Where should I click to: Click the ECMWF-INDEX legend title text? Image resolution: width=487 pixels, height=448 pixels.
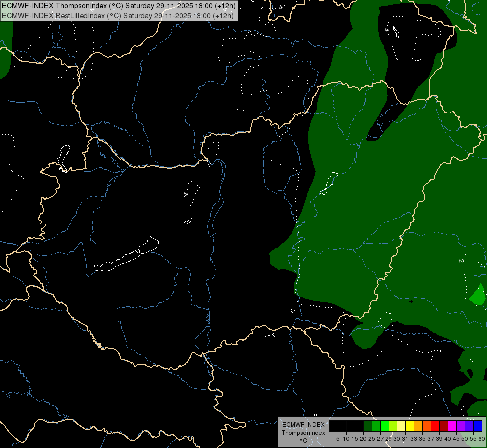pyautogui.click(x=303, y=425)
